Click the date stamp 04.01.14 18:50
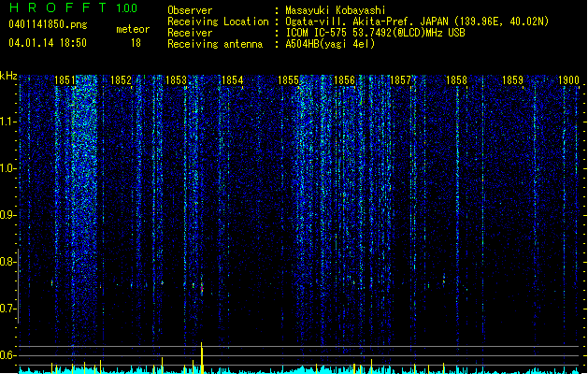The image size is (588, 374). 48,43
